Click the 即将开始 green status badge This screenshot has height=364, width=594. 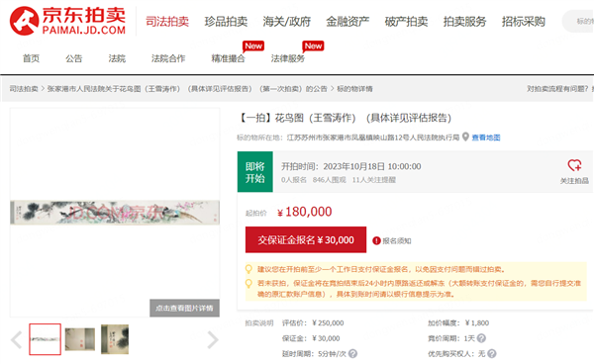click(x=255, y=172)
